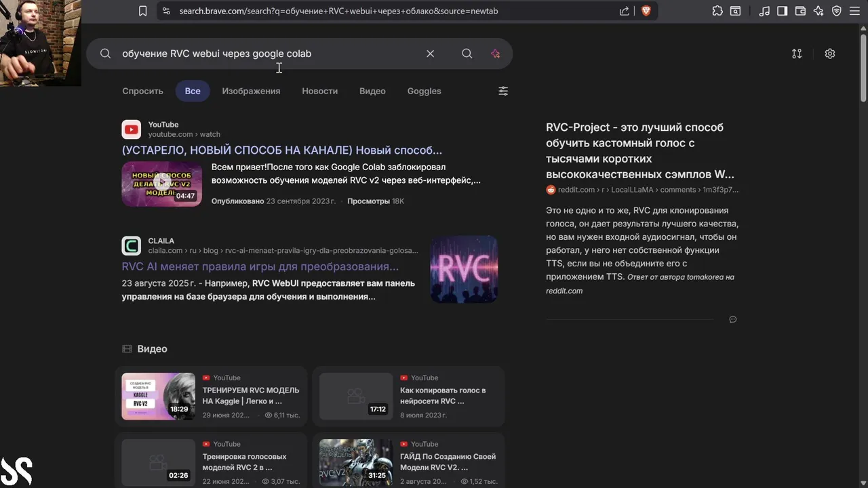Click the 31:25 video thumbnail

(356, 462)
